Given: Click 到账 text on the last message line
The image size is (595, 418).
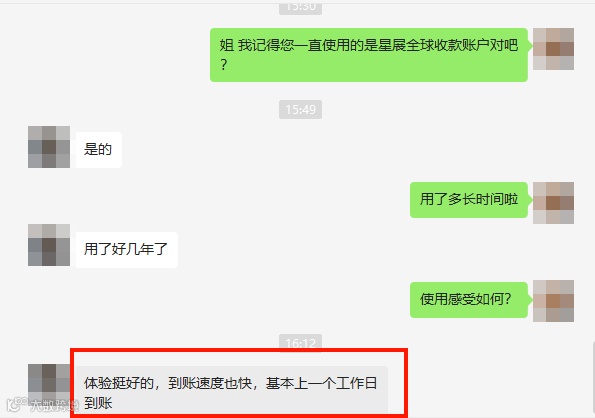Looking at the screenshot, I should tap(98, 403).
